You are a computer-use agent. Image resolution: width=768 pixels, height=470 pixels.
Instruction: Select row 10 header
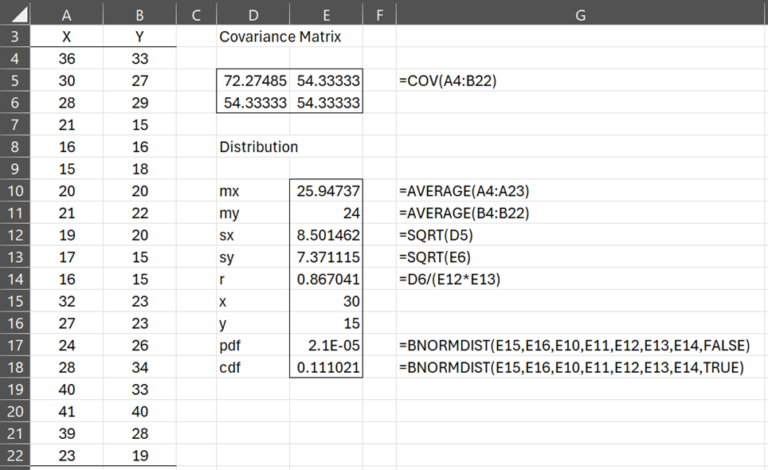(14, 189)
